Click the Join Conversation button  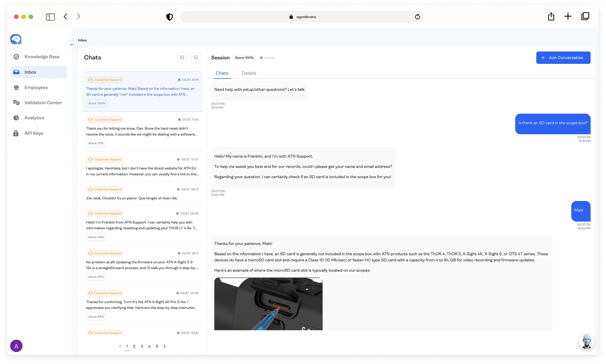[563, 58]
